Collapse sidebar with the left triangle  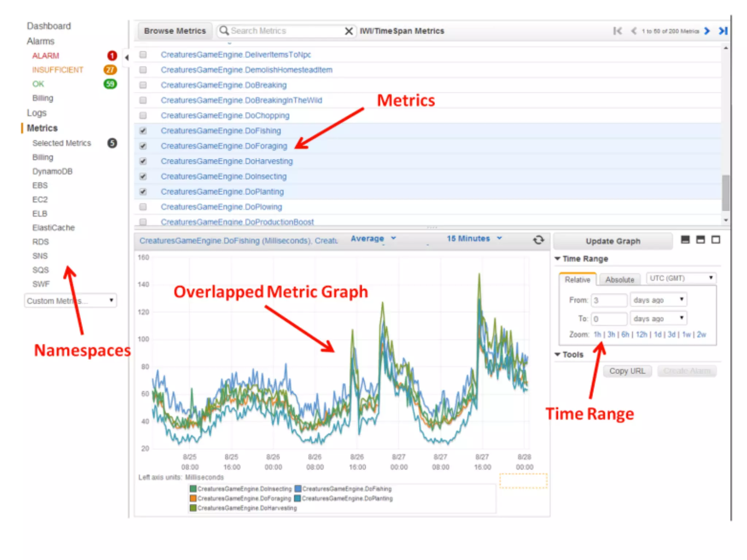pyautogui.click(x=127, y=57)
